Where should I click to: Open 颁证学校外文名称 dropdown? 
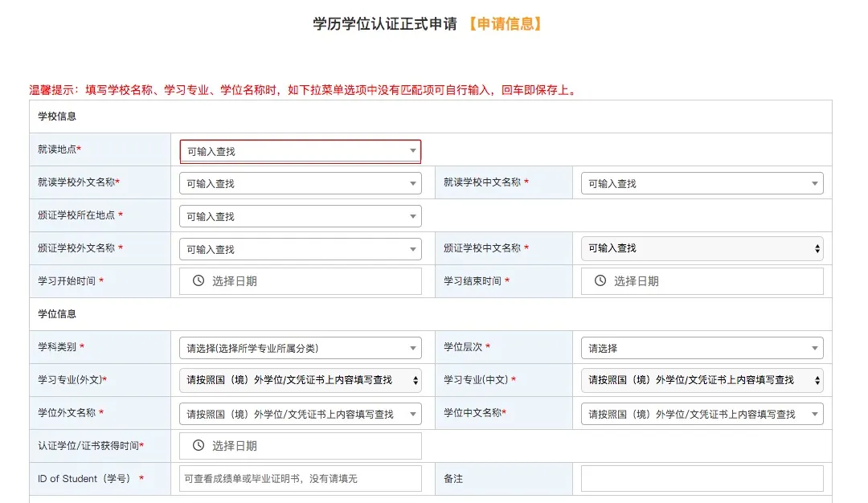pyautogui.click(x=300, y=250)
